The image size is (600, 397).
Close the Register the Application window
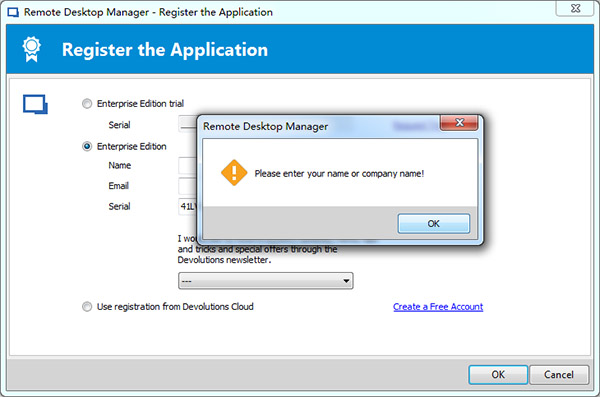coord(575,8)
